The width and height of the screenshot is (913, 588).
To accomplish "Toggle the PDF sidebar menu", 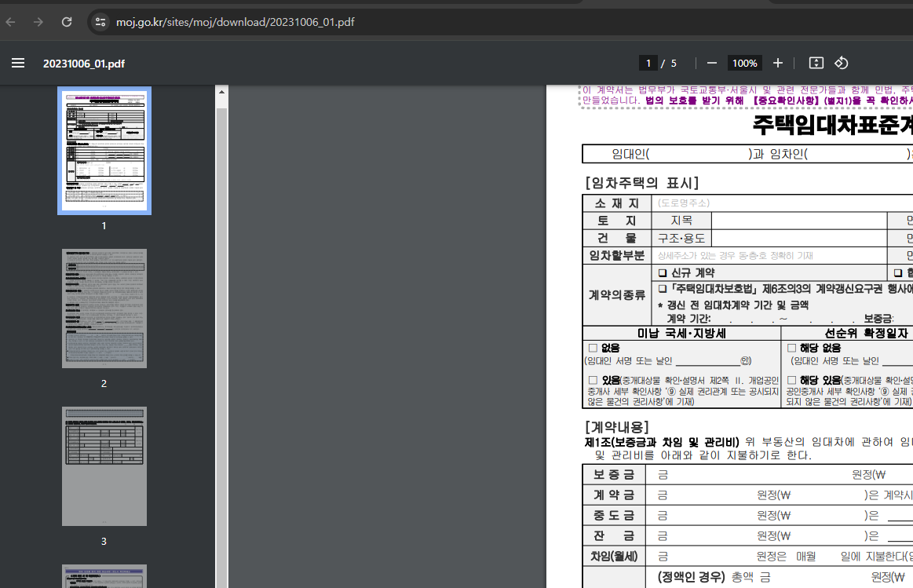I will point(18,63).
